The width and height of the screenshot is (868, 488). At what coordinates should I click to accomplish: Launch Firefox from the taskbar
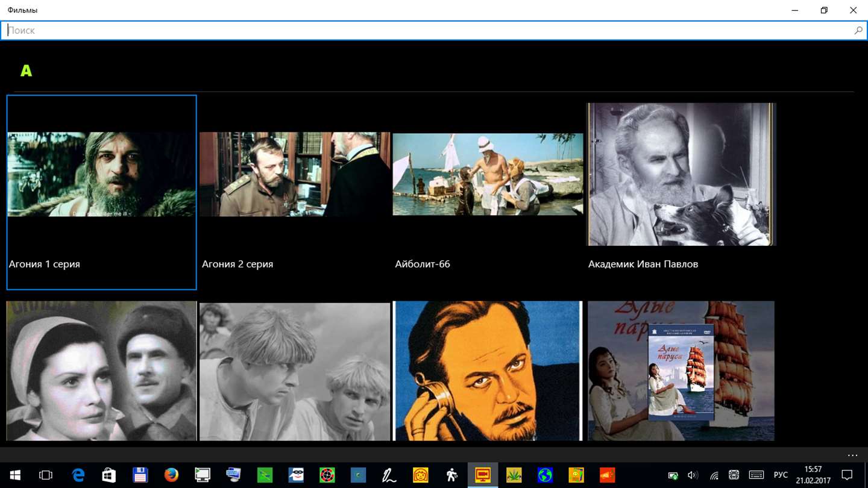point(171,475)
